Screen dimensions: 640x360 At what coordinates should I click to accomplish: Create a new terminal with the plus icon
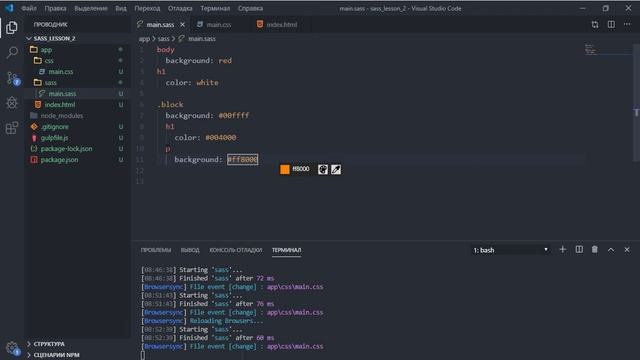click(562, 249)
